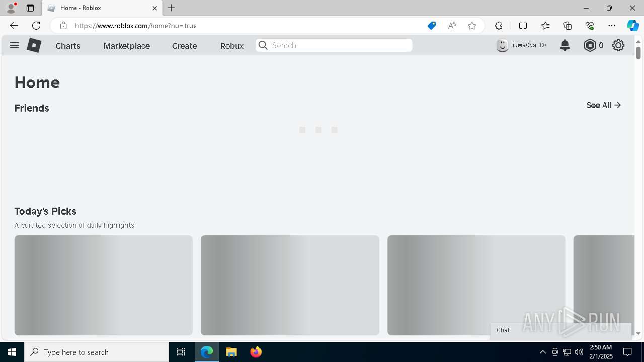The width and height of the screenshot is (644, 362).
Task: Open the third Today's Picks card
Action: point(476,285)
